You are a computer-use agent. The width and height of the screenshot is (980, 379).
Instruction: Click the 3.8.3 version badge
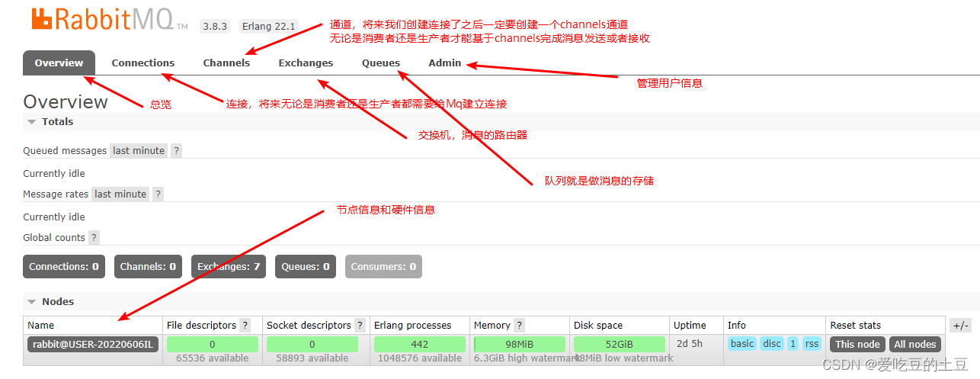(x=216, y=26)
